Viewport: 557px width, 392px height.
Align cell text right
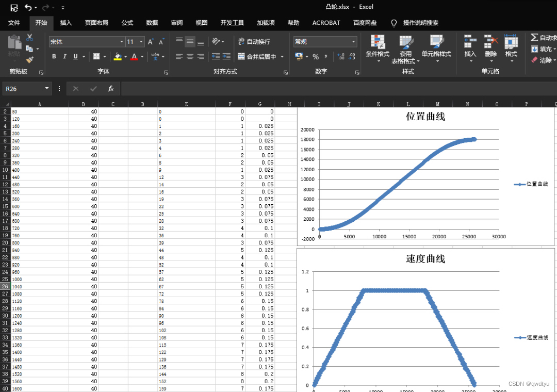201,57
